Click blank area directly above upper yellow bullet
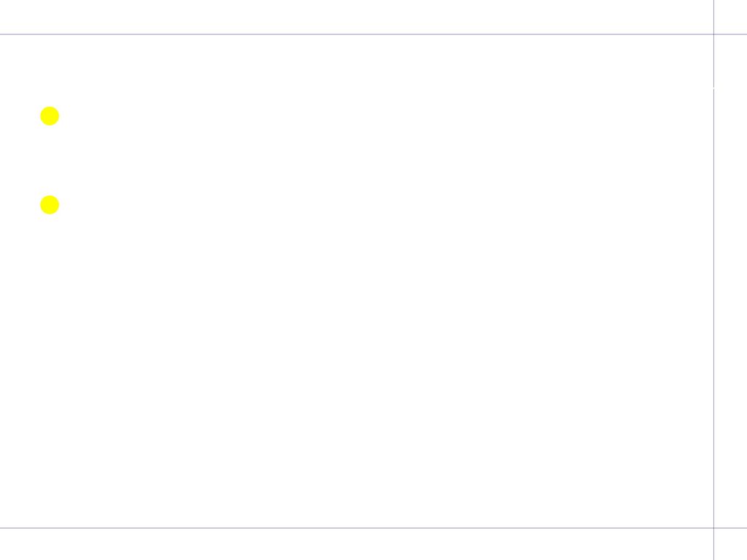Screen dimensions: 747x560 pyautogui.click(x=50, y=71)
